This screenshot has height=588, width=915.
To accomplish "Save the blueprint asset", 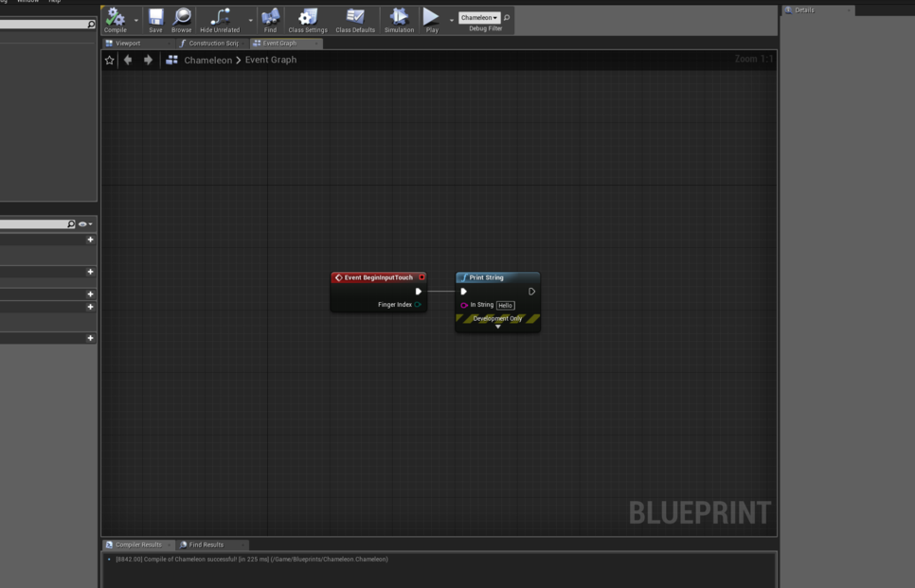I will [x=155, y=21].
